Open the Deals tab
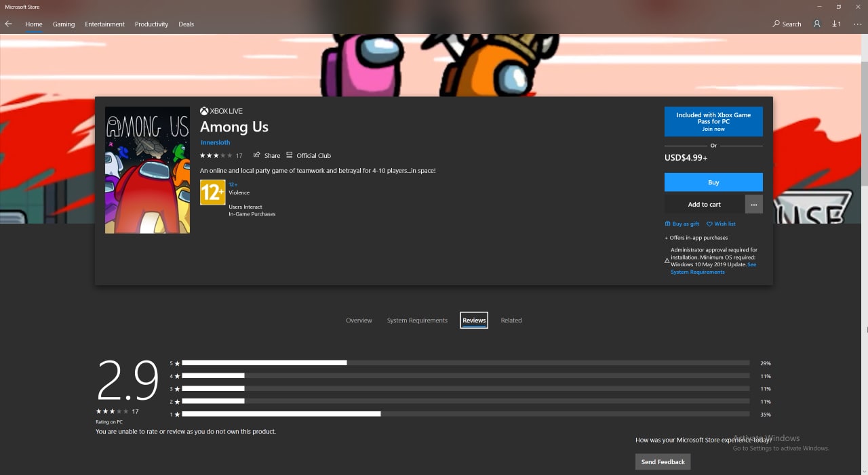The width and height of the screenshot is (868, 475). click(x=186, y=24)
